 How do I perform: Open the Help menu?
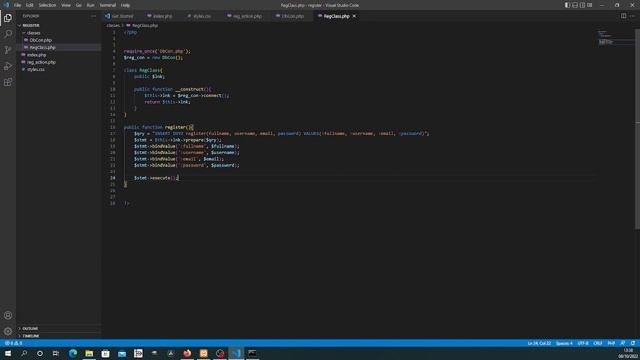pos(125,5)
